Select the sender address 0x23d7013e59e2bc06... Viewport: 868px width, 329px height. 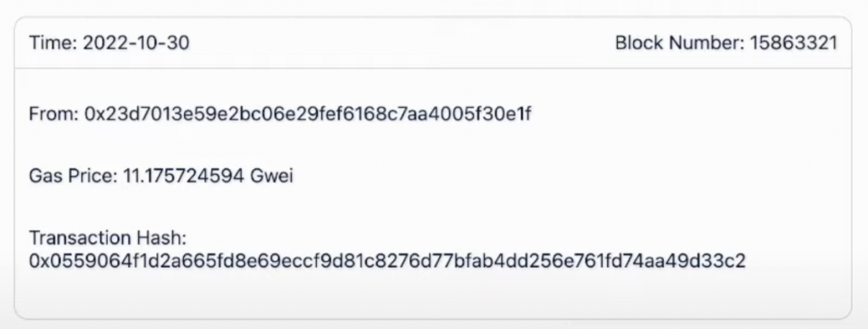click(x=308, y=114)
